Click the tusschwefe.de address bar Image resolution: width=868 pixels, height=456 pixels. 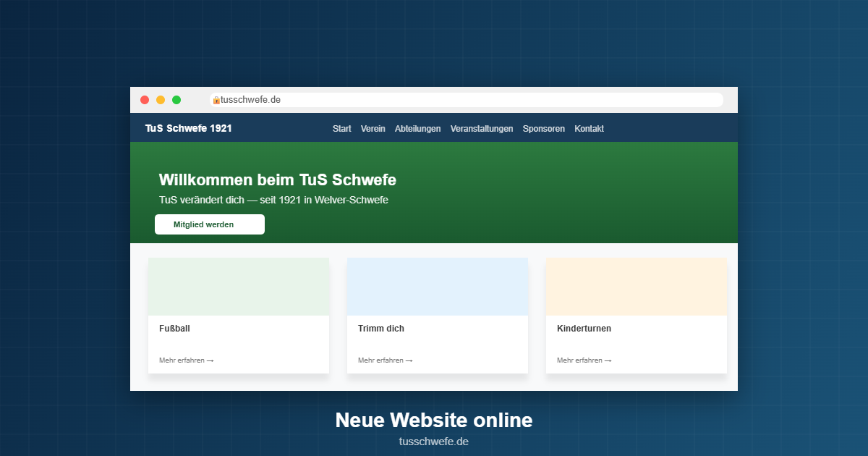(x=467, y=100)
